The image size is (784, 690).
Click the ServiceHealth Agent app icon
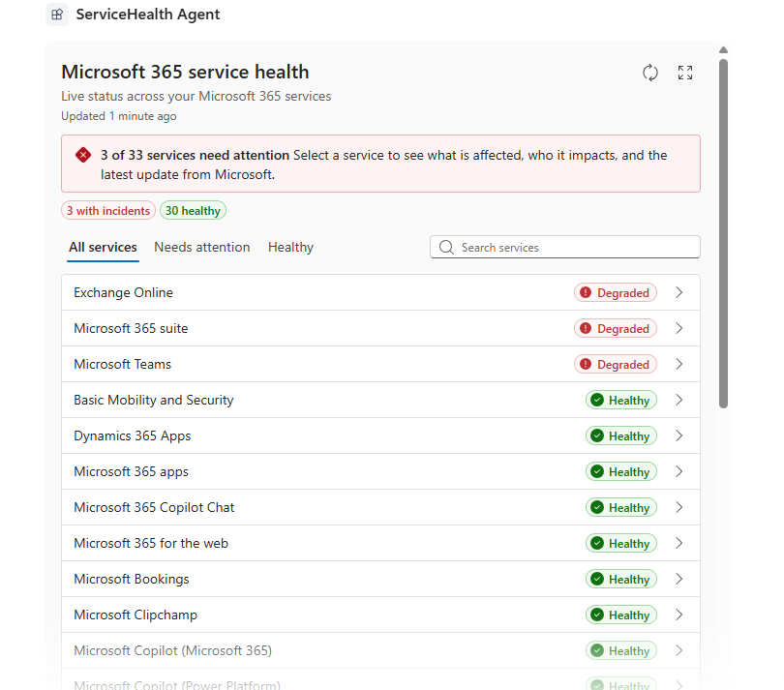tap(57, 15)
